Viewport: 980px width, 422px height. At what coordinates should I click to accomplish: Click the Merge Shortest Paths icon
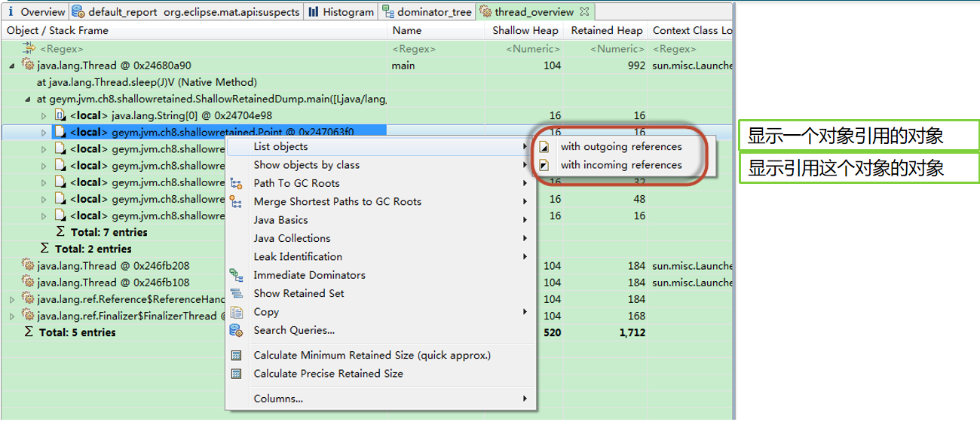[x=237, y=202]
